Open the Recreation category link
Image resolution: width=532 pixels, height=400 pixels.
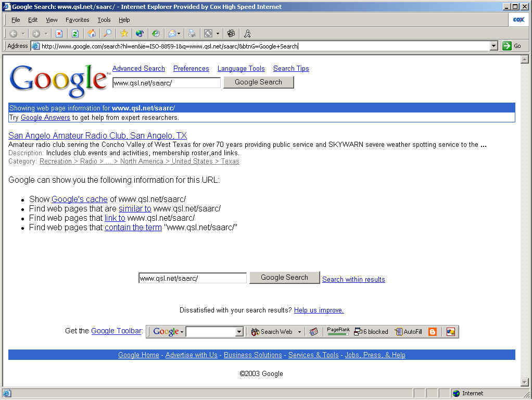56,161
